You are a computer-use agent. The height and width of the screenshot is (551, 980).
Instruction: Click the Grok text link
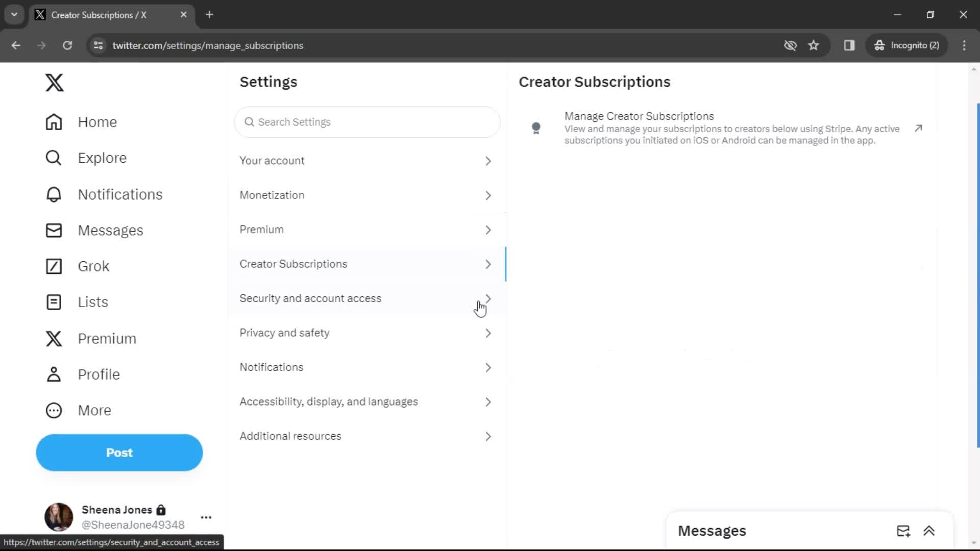pyautogui.click(x=93, y=266)
